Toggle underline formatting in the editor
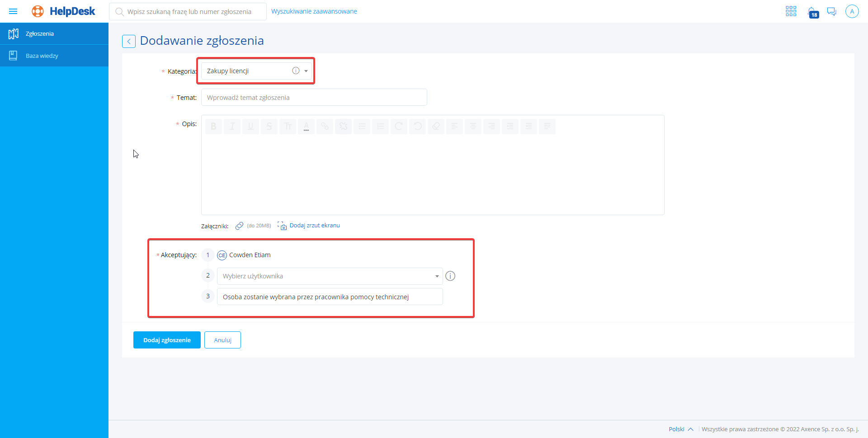This screenshot has height=438, width=868. tap(250, 127)
